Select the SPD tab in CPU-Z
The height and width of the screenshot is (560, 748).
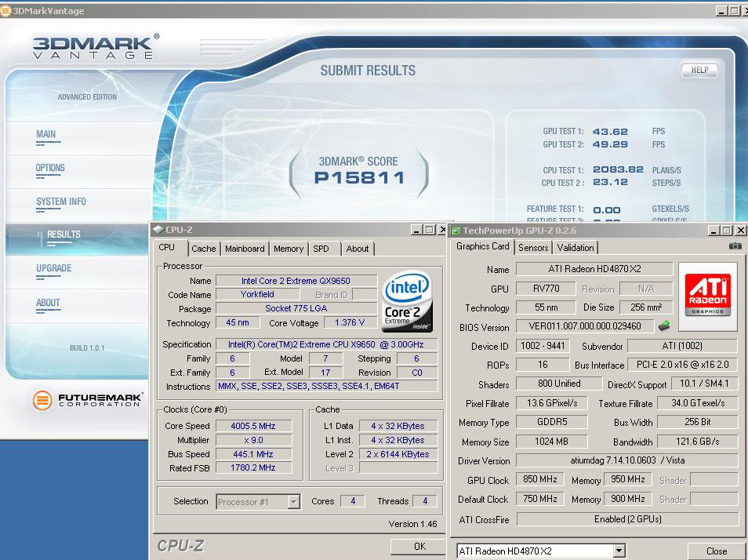(321, 249)
